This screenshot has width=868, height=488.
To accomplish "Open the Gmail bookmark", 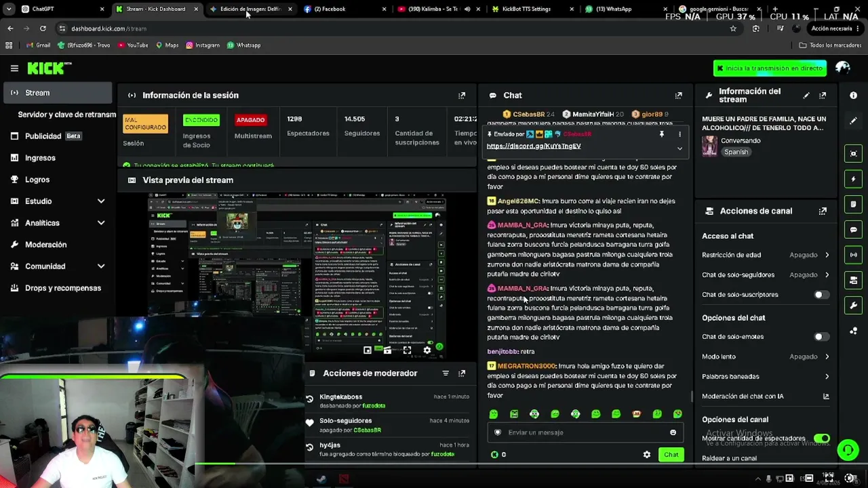I will tap(39, 45).
